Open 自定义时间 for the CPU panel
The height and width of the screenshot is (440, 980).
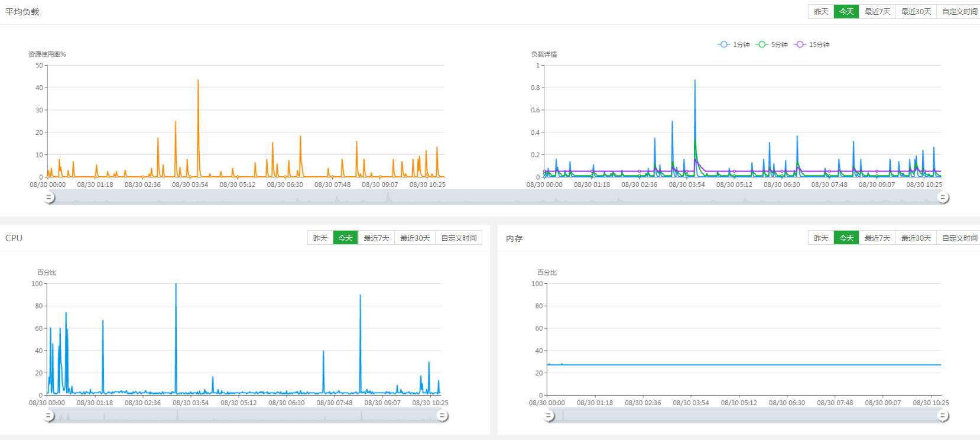[x=459, y=238]
